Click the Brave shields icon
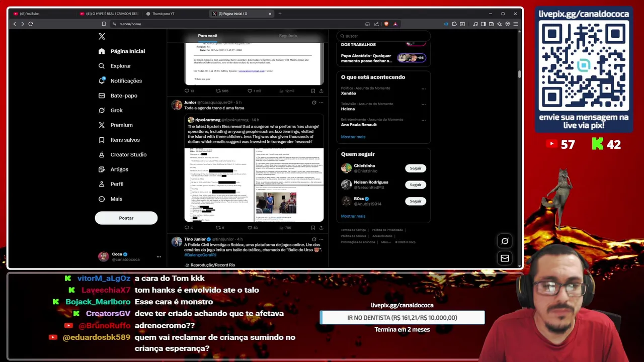 (386, 24)
